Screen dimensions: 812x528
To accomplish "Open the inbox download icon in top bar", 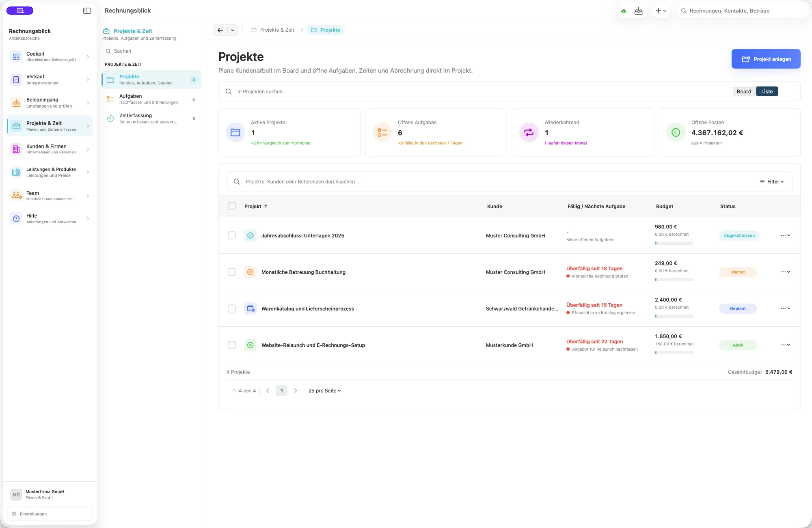I will 639,11.
